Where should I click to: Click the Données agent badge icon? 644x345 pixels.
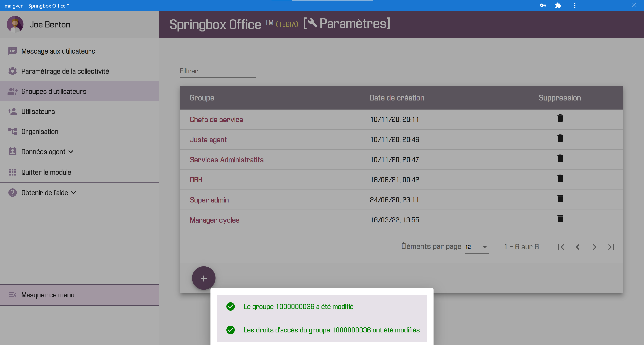[x=13, y=151]
